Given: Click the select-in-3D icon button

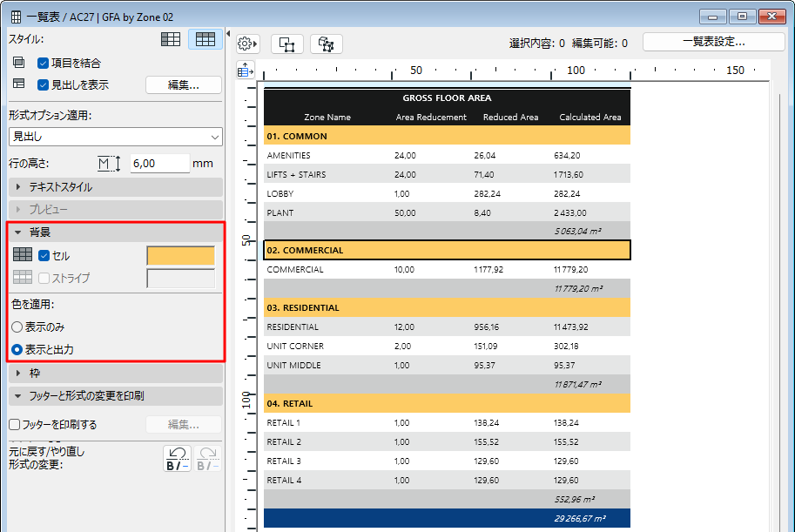Looking at the screenshot, I should tap(327, 44).
